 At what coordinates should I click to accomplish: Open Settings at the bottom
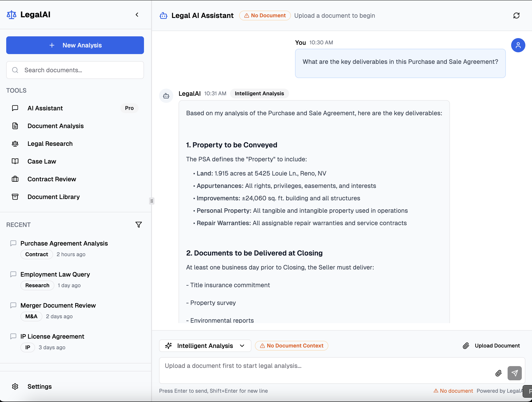39,386
